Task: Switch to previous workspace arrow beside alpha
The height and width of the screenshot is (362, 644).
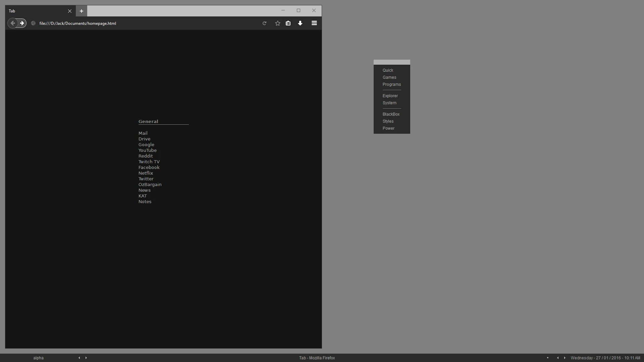Action: pyautogui.click(x=79, y=358)
